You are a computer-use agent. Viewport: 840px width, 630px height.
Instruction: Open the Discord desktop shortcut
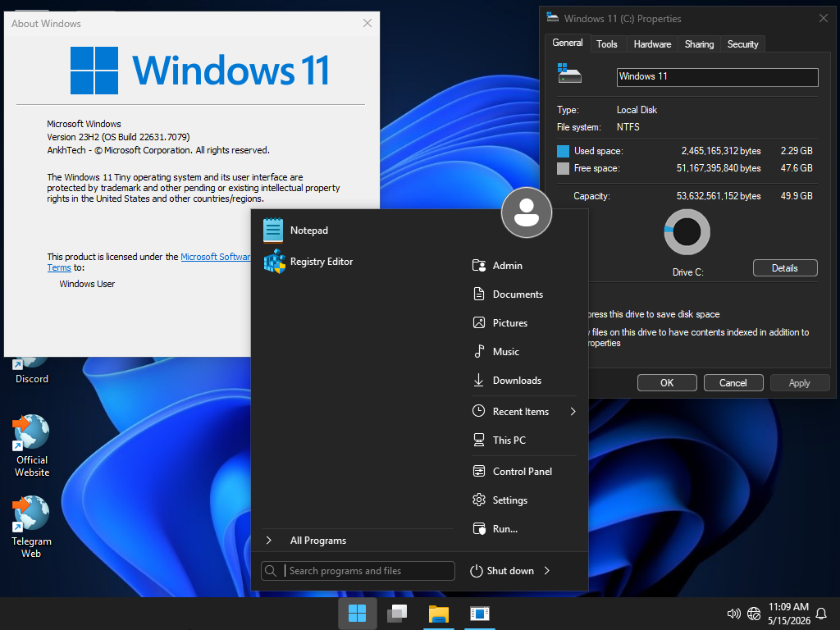pos(32,372)
